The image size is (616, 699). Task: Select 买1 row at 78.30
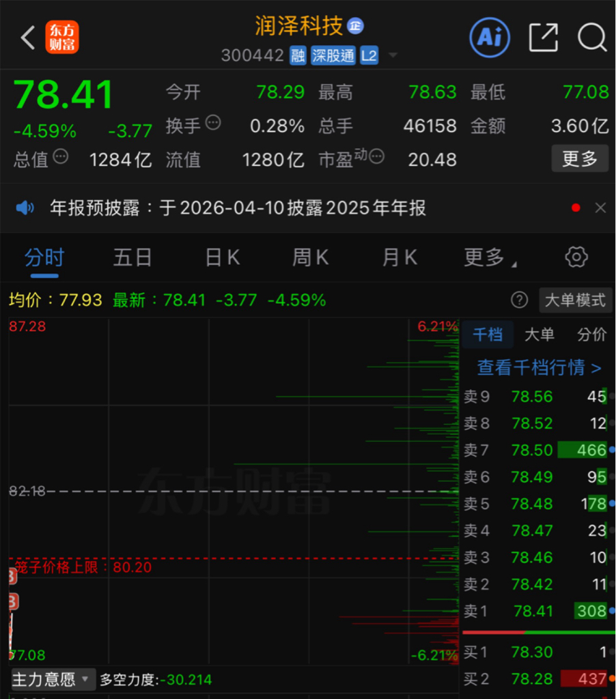tap(538, 652)
